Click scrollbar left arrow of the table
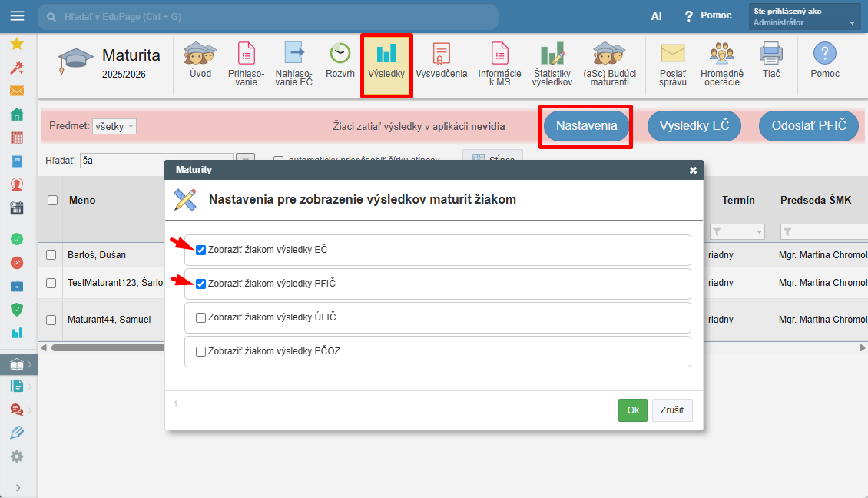868x498 pixels. (x=44, y=347)
